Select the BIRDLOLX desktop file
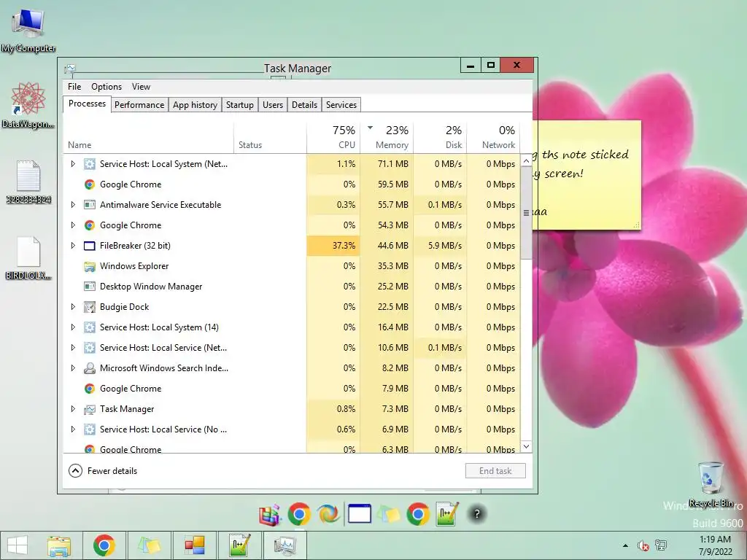This screenshot has width=747, height=560. click(28, 257)
